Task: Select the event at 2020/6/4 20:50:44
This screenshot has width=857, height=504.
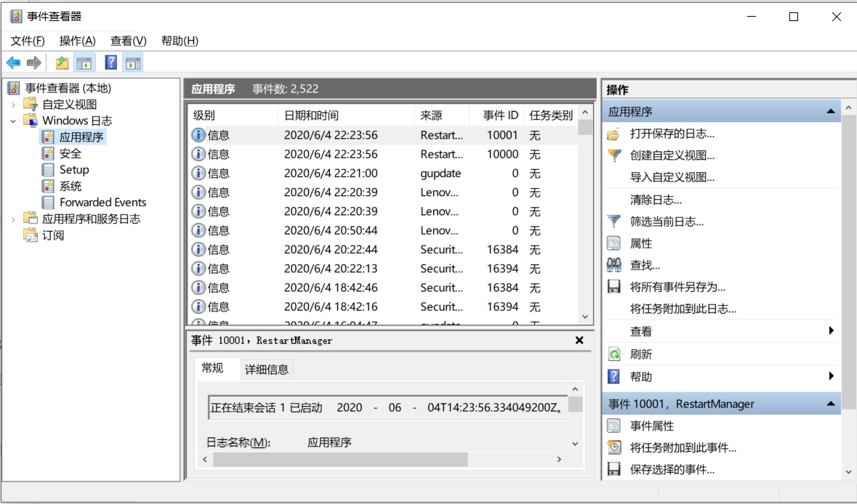Action: coord(382,230)
